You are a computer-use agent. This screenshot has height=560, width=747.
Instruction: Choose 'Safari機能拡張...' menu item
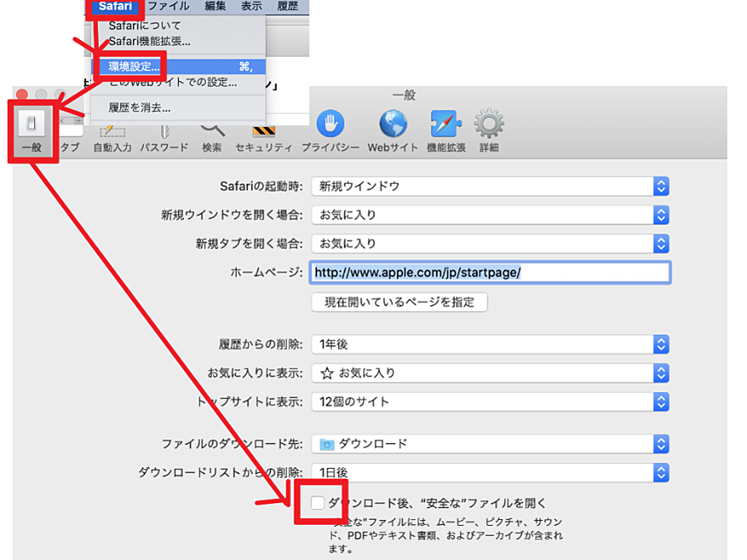point(178,42)
